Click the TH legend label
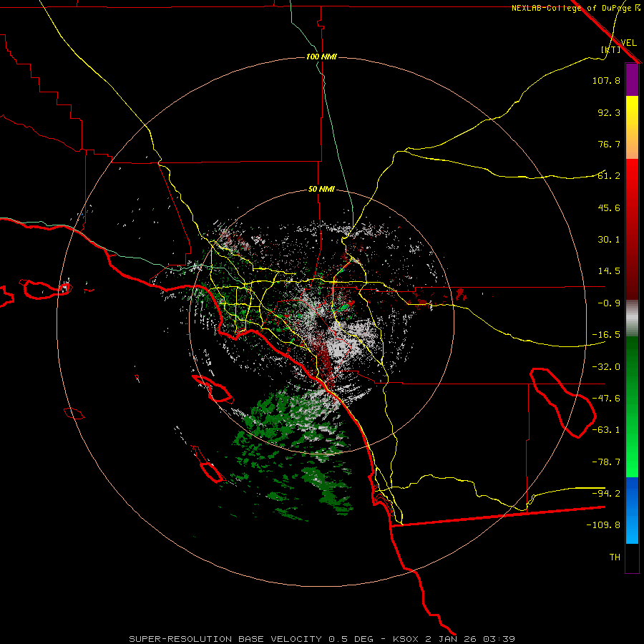Viewport: 644px width, 644px height. [615, 557]
